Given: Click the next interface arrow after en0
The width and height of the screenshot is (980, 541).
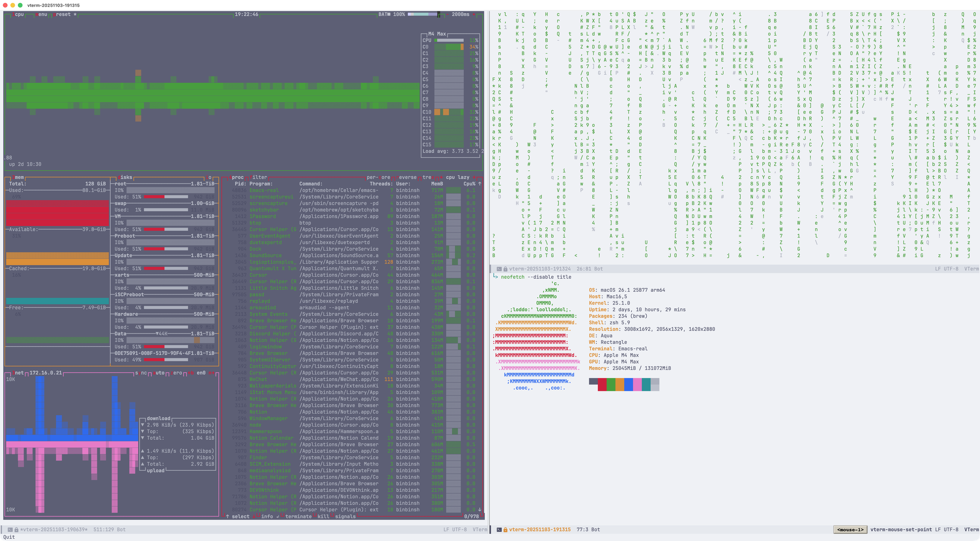Looking at the screenshot, I should click(x=211, y=373).
